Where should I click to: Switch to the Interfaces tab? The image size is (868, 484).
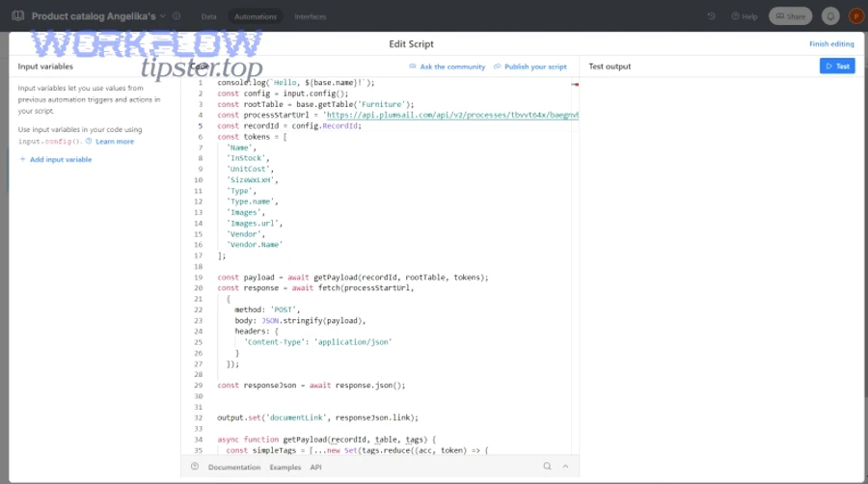click(x=310, y=16)
